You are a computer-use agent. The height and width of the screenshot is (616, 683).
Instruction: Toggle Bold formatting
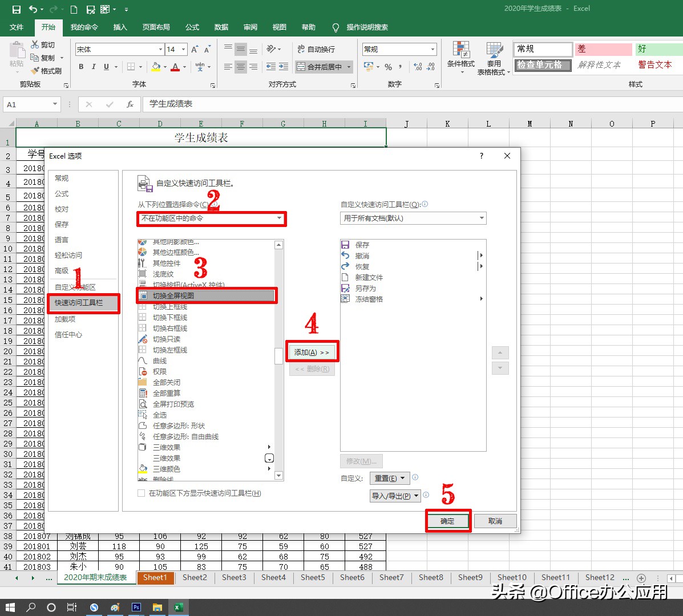(x=81, y=67)
